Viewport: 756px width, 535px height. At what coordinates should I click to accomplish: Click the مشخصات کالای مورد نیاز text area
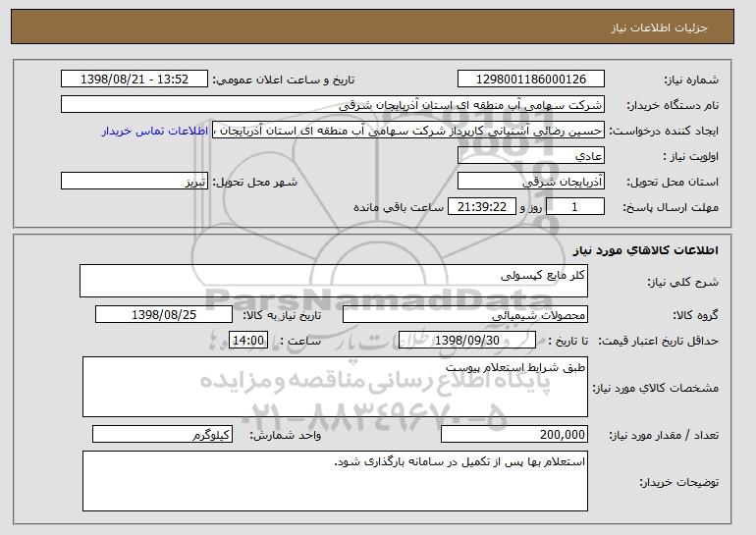335,387
